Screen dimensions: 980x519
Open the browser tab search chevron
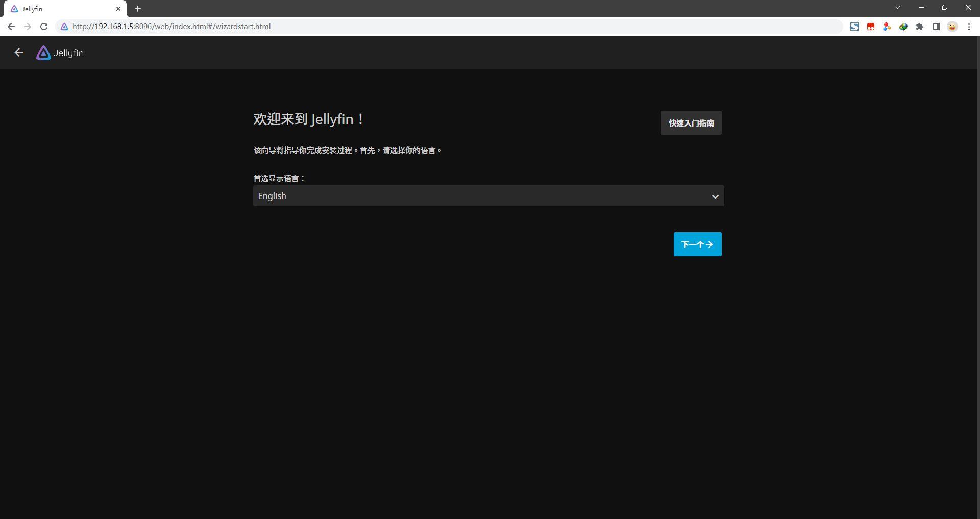point(898,7)
